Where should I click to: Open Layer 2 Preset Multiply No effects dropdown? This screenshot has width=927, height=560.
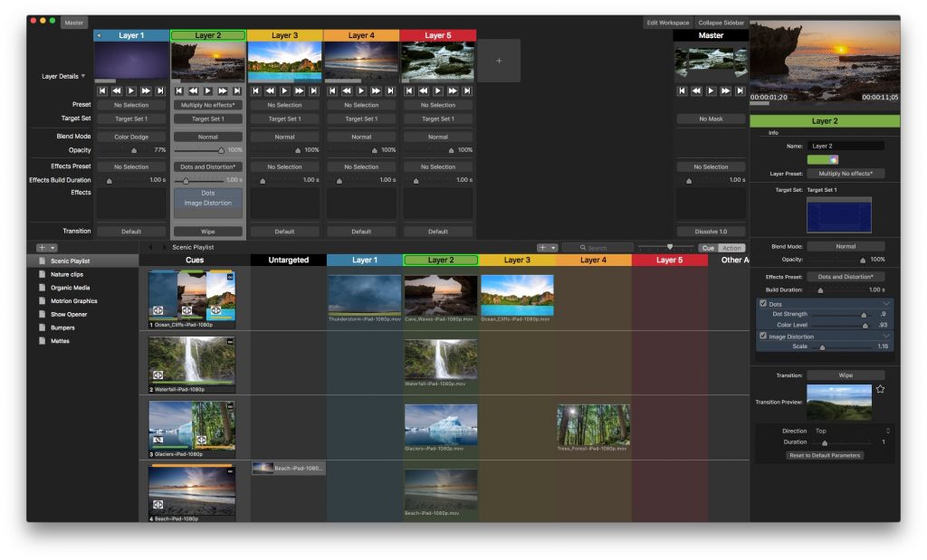[x=208, y=105]
